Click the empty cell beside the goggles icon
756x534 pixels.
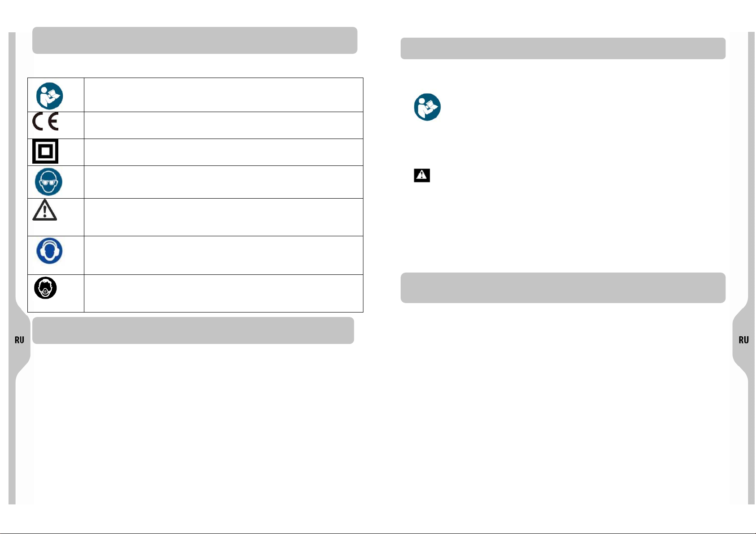223,182
